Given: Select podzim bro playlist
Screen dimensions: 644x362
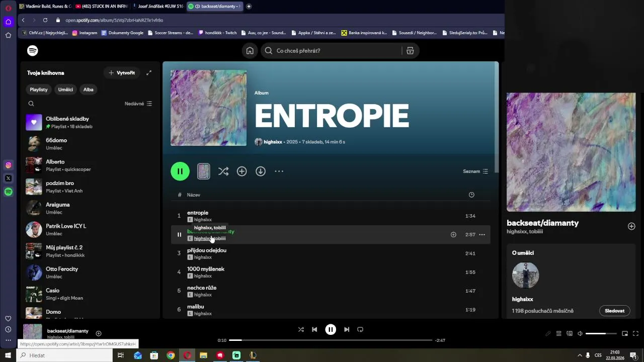Looking at the screenshot, I should [x=90, y=187].
